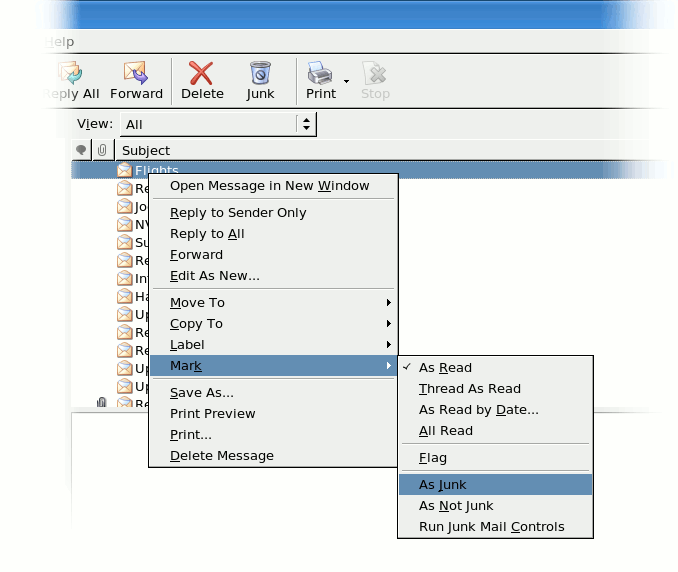
Task: Open the Help menu
Action: pos(60,42)
